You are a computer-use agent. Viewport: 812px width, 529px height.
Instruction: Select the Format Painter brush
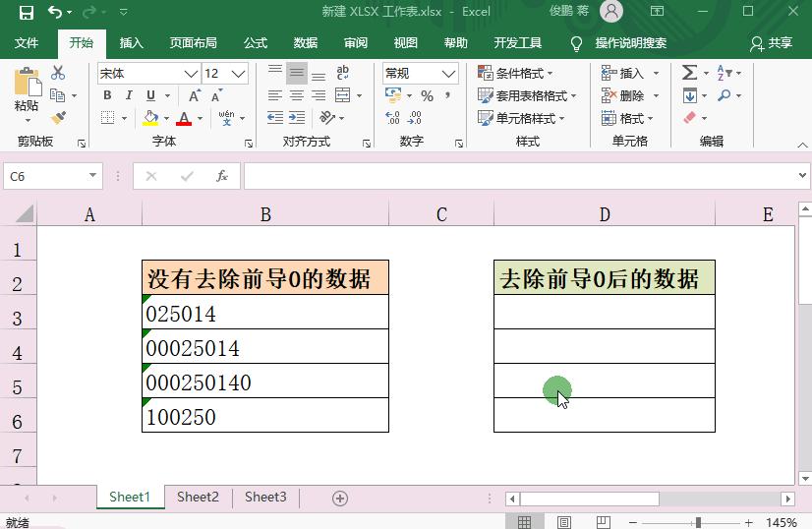tap(58, 118)
